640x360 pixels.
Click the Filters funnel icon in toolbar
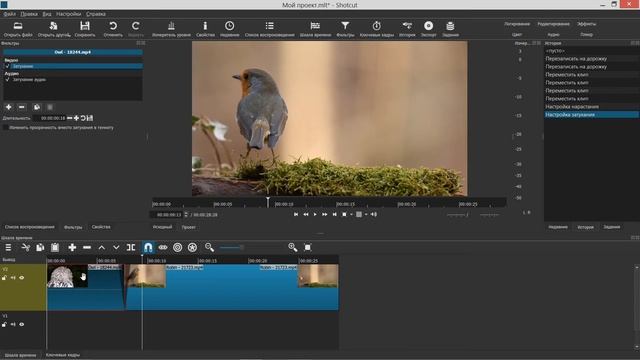(345, 26)
